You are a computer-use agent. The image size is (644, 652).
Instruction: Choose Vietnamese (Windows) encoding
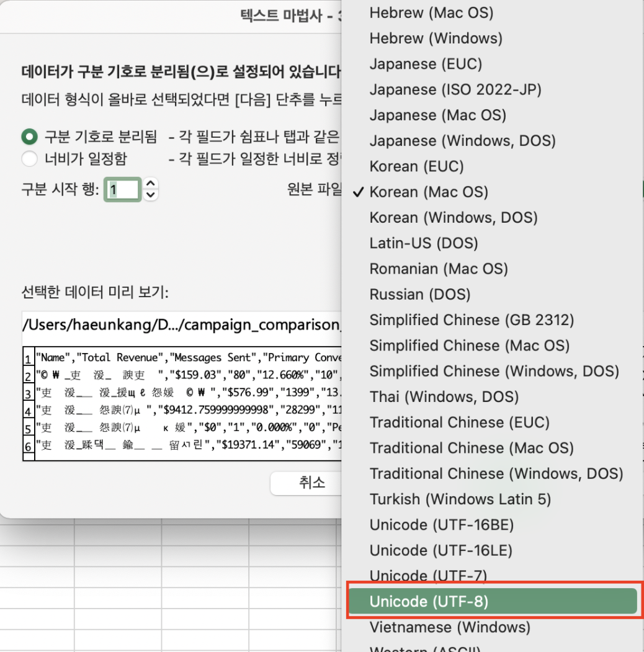click(x=492, y=627)
